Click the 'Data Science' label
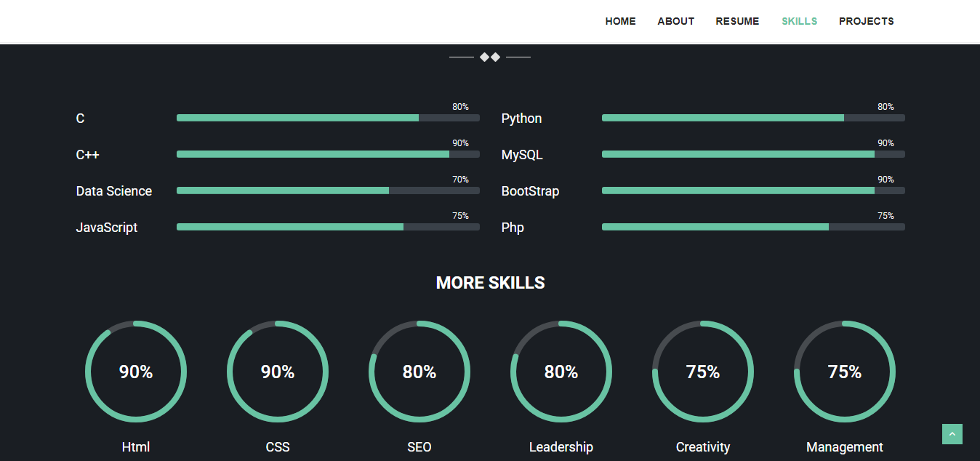980x461 pixels. pyautogui.click(x=114, y=191)
